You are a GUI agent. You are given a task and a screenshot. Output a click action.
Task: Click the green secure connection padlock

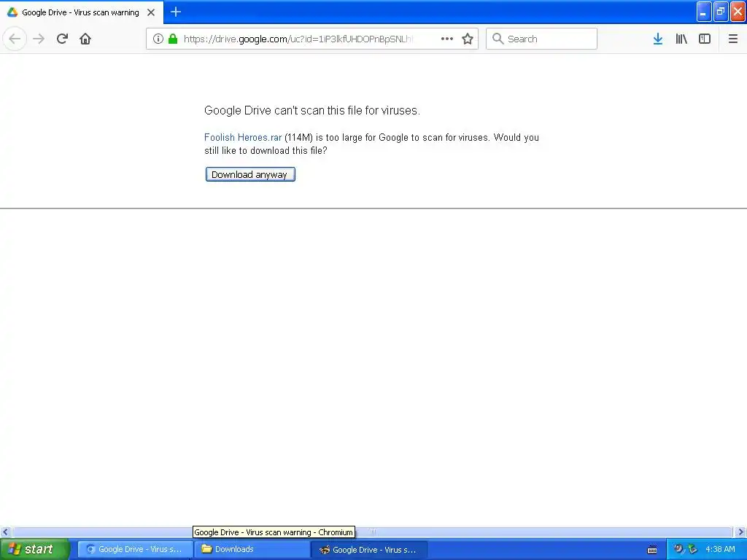tap(173, 39)
